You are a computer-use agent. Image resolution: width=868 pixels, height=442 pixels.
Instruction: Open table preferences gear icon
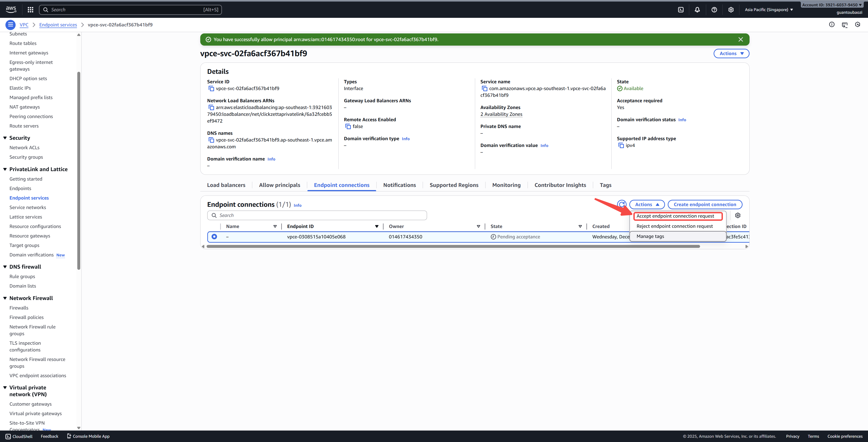click(738, 215)
